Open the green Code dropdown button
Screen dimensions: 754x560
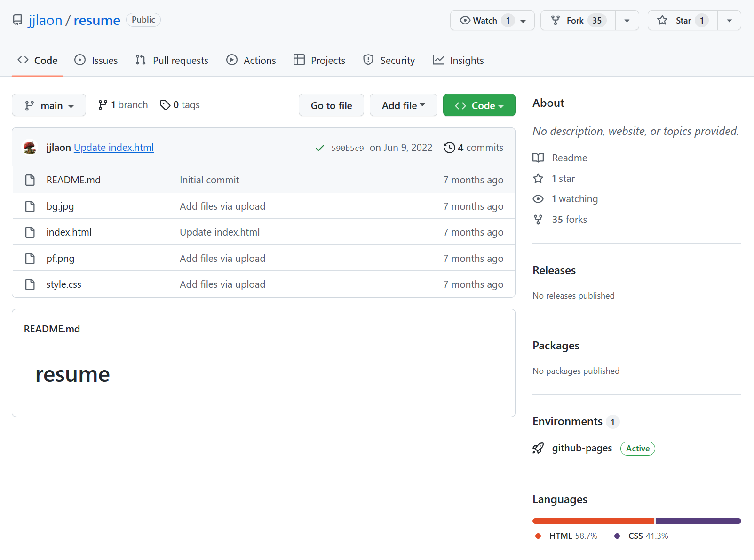click(479, 105)
